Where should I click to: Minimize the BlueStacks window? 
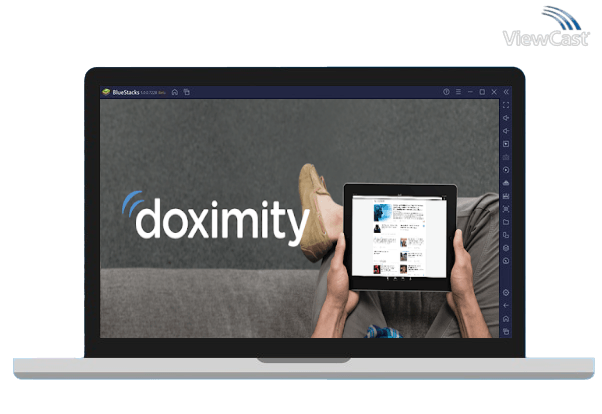tap(470, 92)
